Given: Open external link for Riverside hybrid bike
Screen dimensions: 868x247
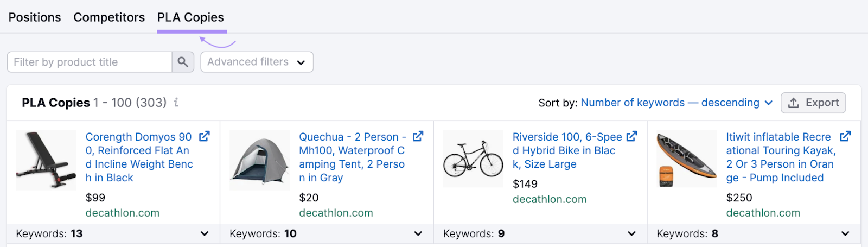Looking at the screenshot, I should pos(631,136).
